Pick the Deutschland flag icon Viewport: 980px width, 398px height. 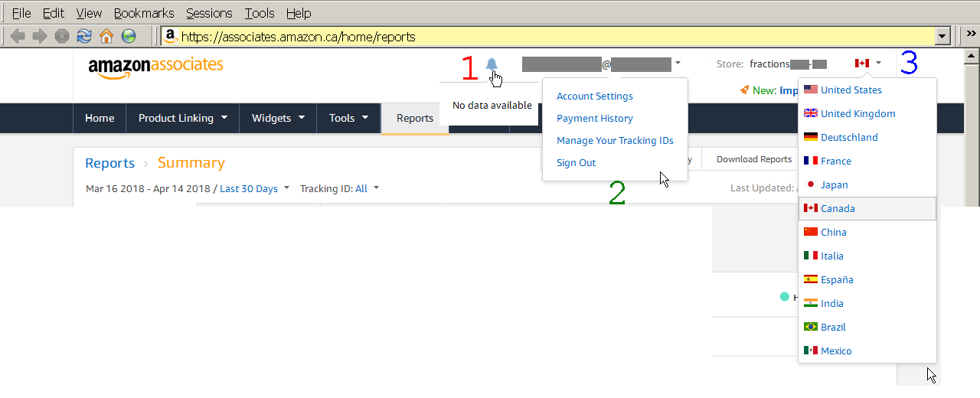point(811,137)
